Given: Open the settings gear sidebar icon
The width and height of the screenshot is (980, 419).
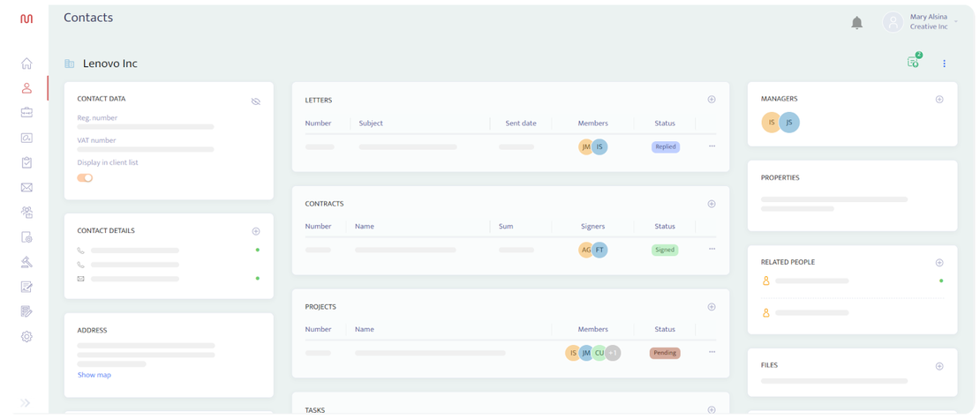Looking at the screenshot, I should pos(26,337).
